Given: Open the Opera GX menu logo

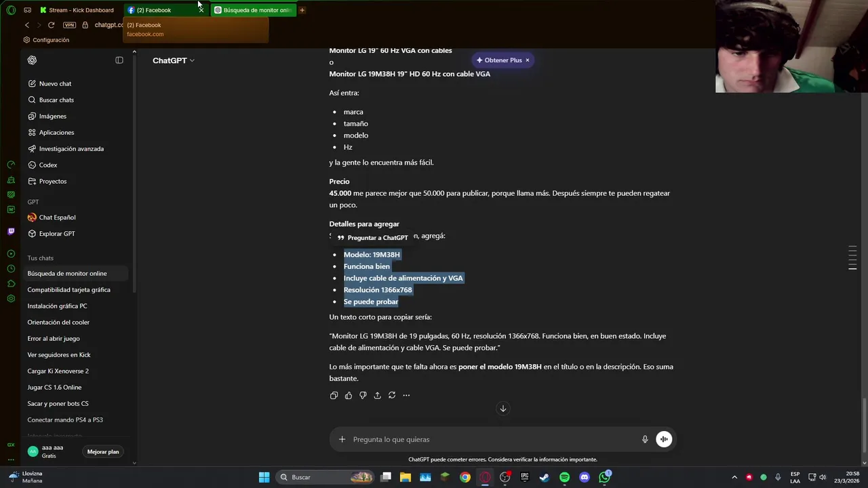Looking at the screenshot, I should [x=11, y=10].
